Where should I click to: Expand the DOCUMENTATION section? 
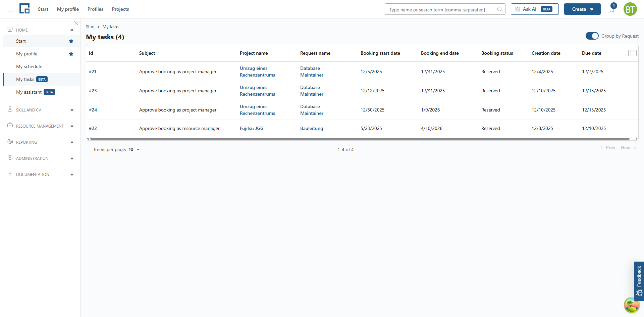click(72, 175)
